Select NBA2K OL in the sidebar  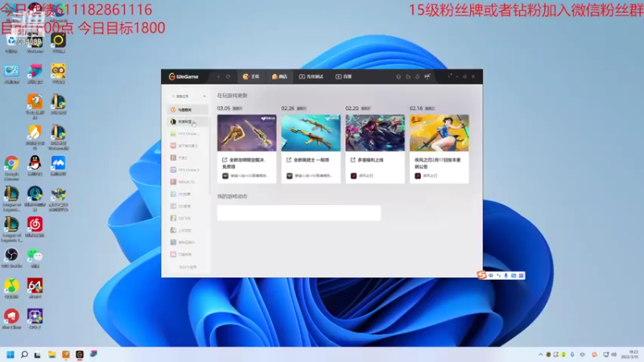pos(188,183)
